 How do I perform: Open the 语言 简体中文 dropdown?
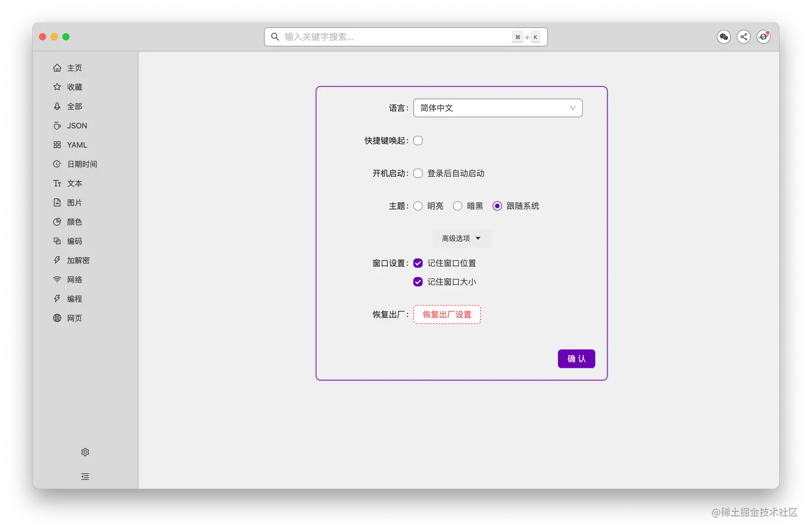pyautogui.click(x=498, y=108)
